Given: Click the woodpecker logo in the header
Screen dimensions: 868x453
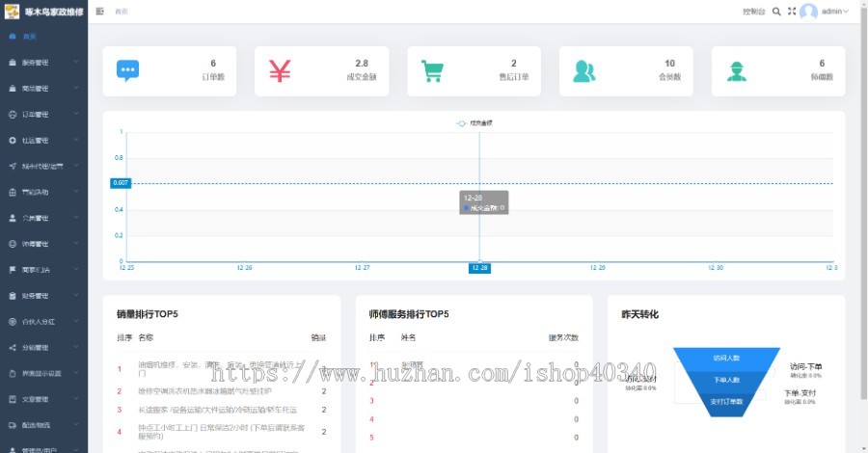Looking at the screenshot, I should [12, 11].
